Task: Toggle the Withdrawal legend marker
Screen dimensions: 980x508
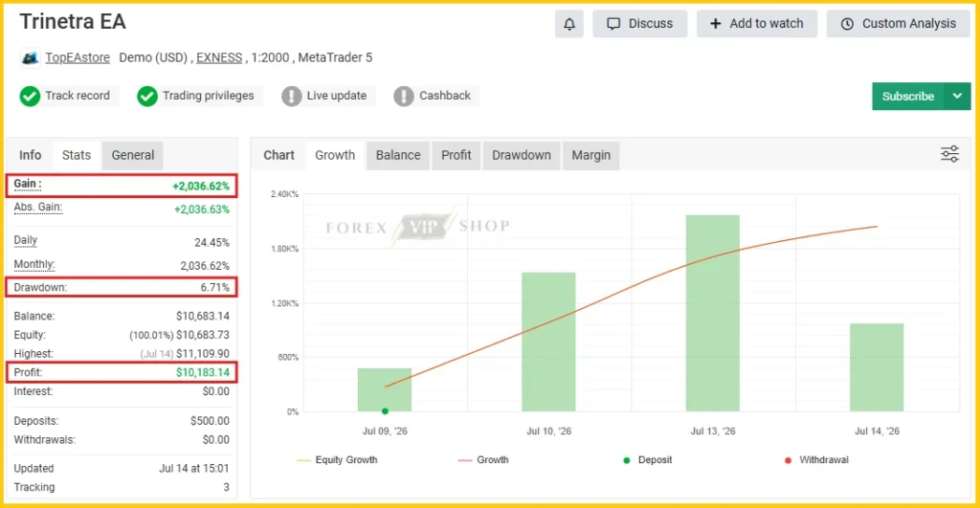Action: point(817,460)
